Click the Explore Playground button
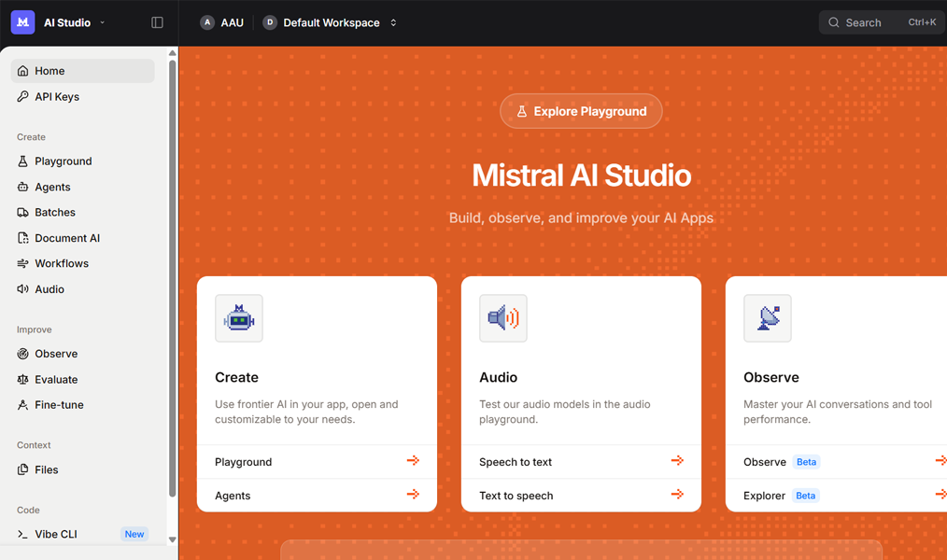This screenshot has height=560, width=947. pos(581,110)
